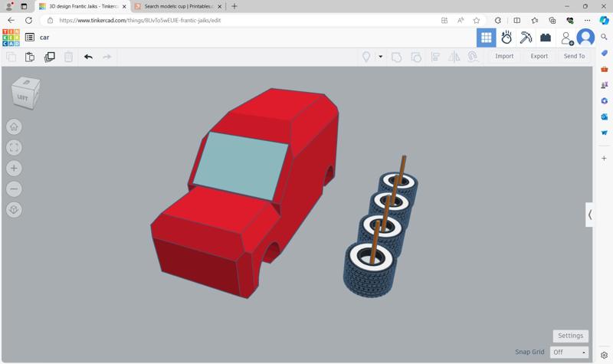Click the Paste icon in toolbar
The width and height of the screenshot is (613, 364).
(x=30, y=57)
